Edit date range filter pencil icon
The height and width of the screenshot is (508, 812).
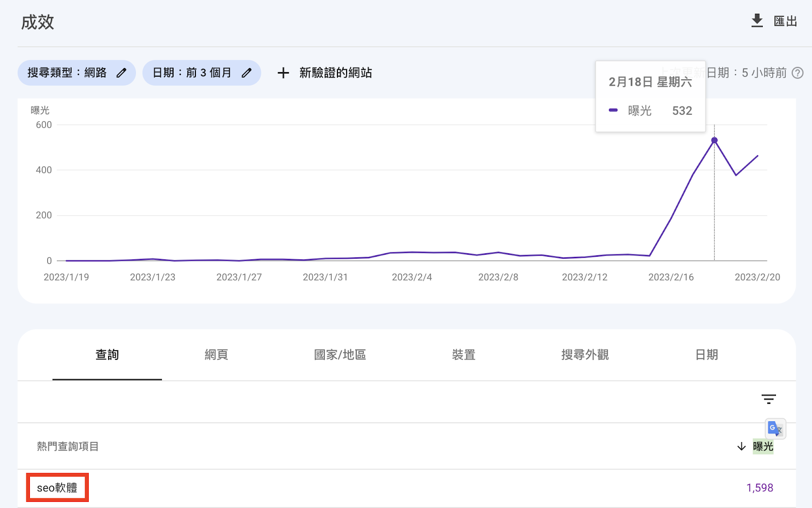[x=247, y=73]
